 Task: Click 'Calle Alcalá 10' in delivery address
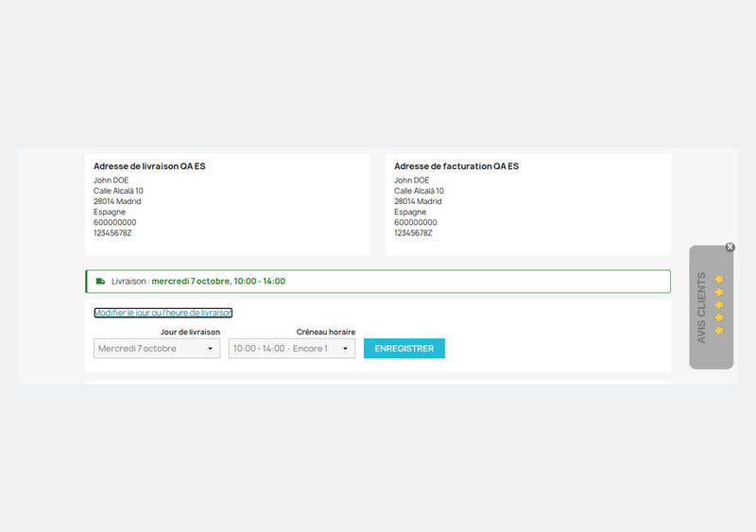tap(118, 191)
